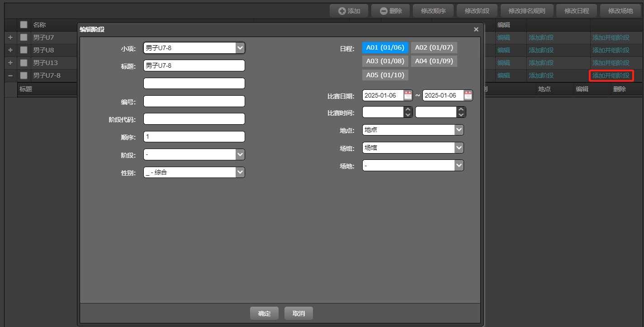The image size is (644, 327).
Task: Open the calendar picker for the end date
Action: tap(467, 95)
